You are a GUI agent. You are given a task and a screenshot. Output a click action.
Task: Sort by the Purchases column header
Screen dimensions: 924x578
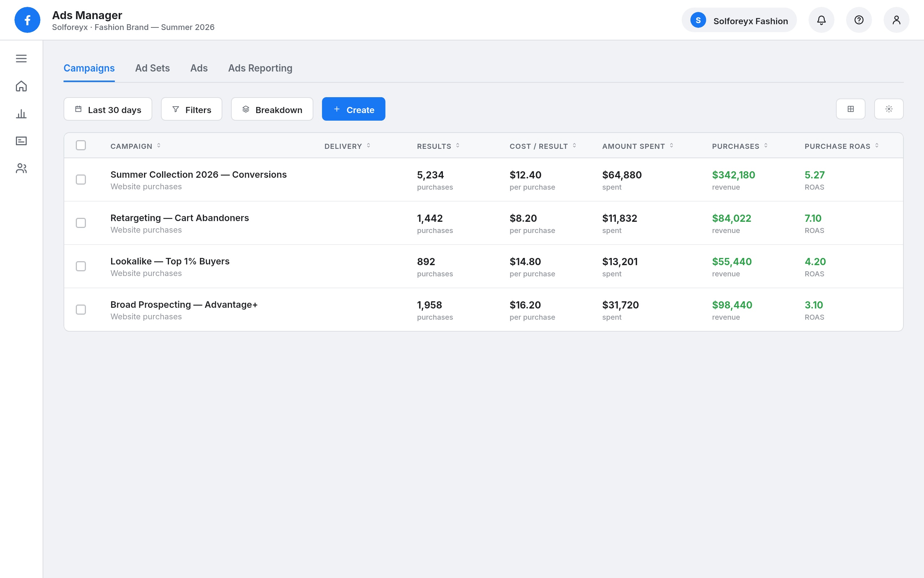point(740,146)
